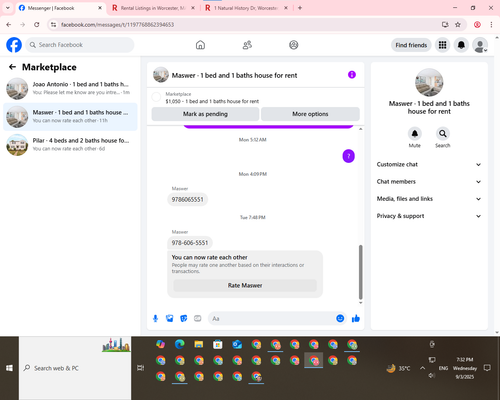Open the Groups icon in top navigation
Image resolution: width=500 pixels, height=400 pixels.
click(294, 45)
